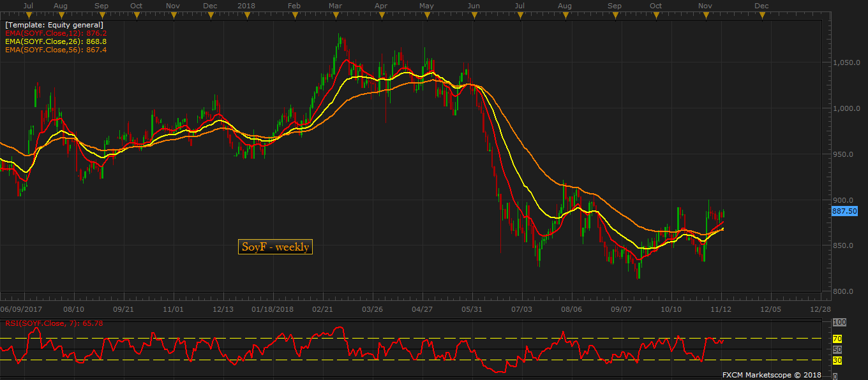Select the 05/31 date on time axis
The image size is (868, 380).
coord(471,309)
